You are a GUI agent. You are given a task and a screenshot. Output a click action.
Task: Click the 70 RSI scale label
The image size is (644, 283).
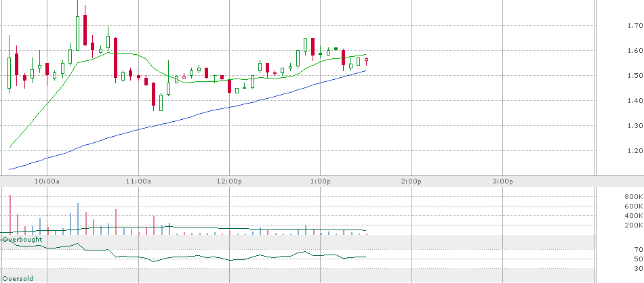pyautogui.click(x=639, y=249)
